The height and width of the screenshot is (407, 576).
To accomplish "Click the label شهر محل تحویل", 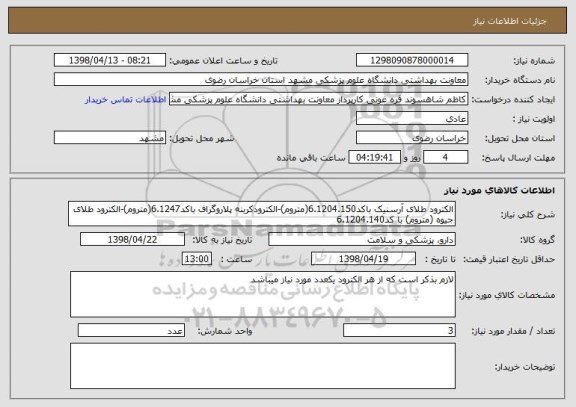I will click(202, 139).
